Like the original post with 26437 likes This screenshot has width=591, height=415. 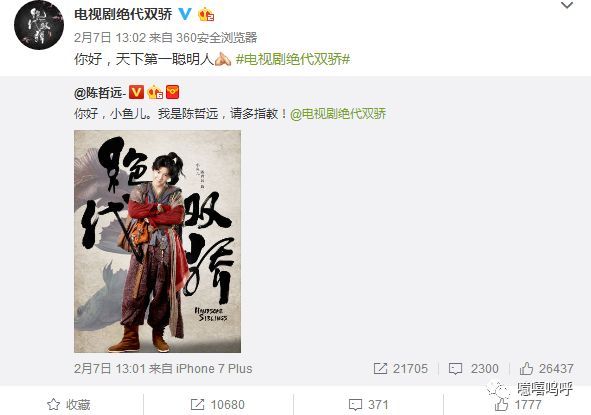[547, 368]
